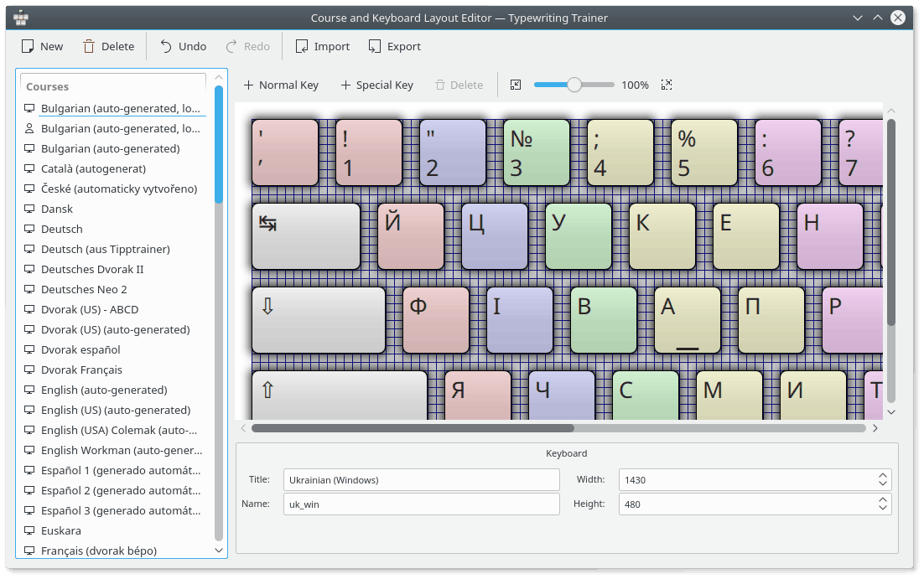
Task: Adjust the zoom slider handle
Action: pos(574,85)
